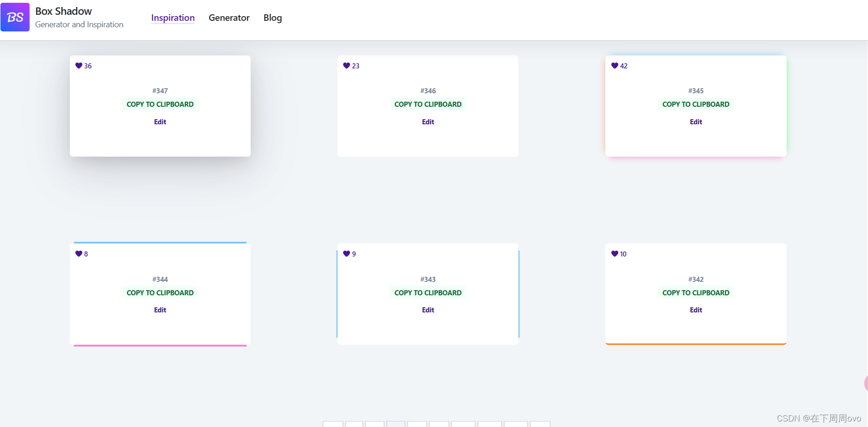Like shadow #347 with the heart icon
868x427 pixels.
tap(79, 66)
